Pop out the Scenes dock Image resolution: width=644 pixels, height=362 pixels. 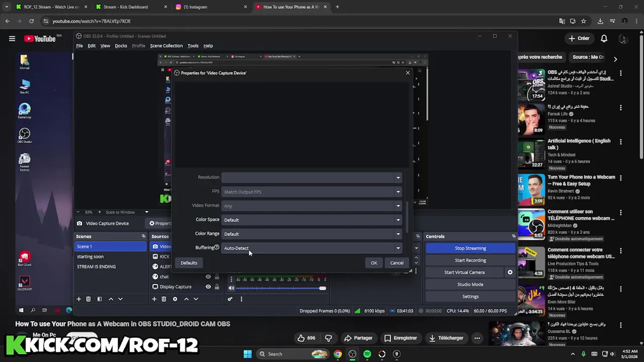[143, 236]
